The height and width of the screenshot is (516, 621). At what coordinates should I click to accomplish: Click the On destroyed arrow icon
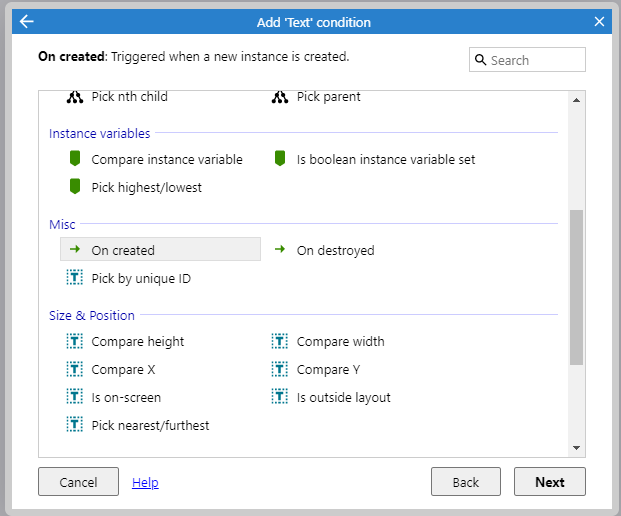coord(280,250)
